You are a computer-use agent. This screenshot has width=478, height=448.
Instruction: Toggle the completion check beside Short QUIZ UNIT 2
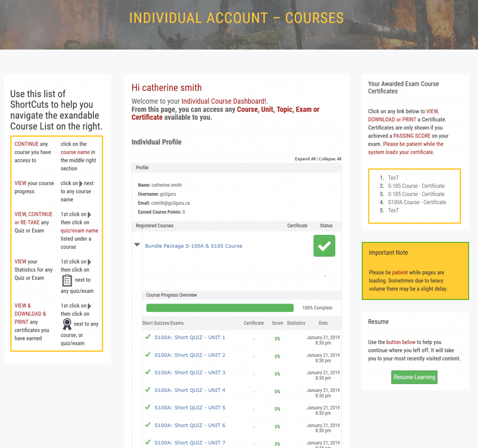(149, 355)
